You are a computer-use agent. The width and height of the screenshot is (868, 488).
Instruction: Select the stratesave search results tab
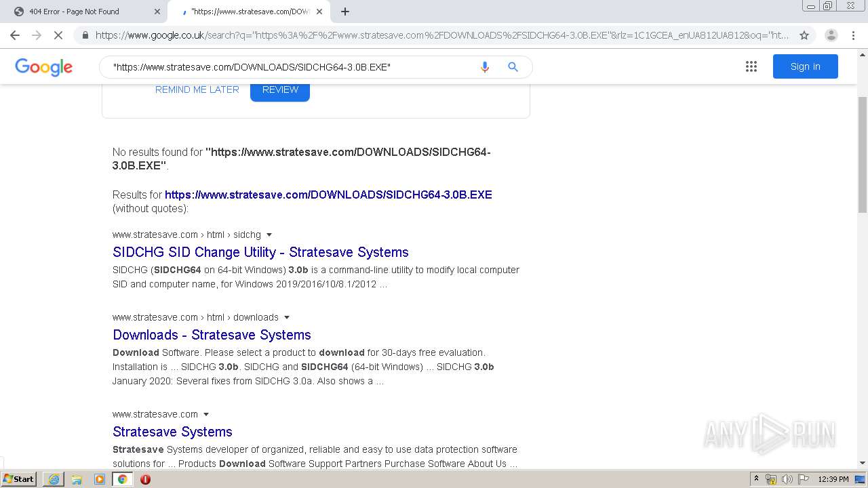coord(249,12)
